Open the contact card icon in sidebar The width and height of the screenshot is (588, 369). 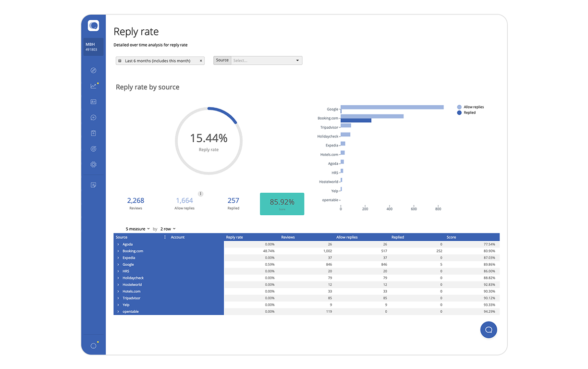coord(93,101)
